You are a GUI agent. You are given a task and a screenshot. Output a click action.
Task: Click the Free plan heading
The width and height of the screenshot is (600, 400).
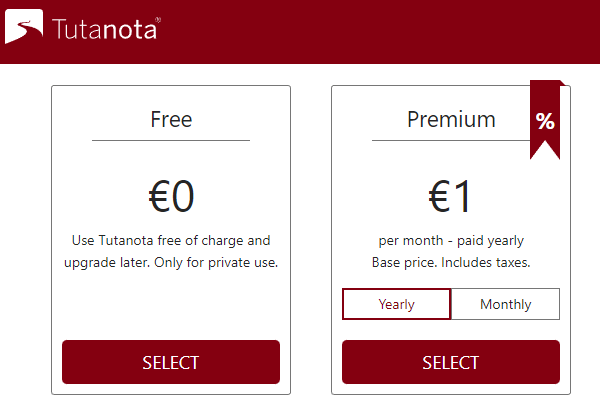[171, 120]
